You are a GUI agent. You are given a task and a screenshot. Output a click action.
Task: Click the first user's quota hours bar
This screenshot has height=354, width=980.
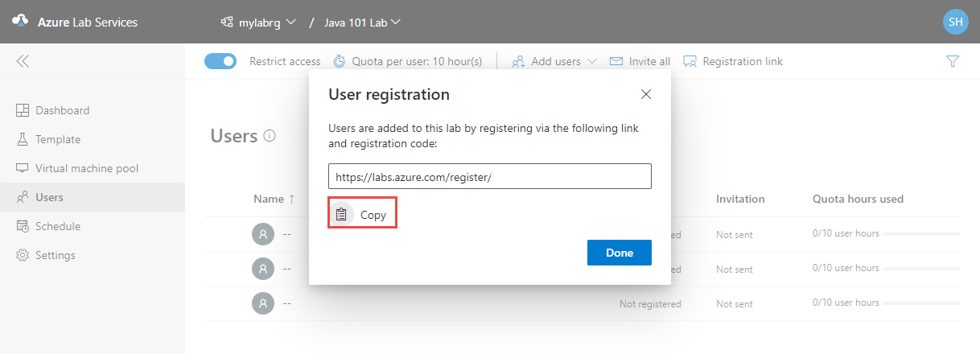[x=922, y=234]
